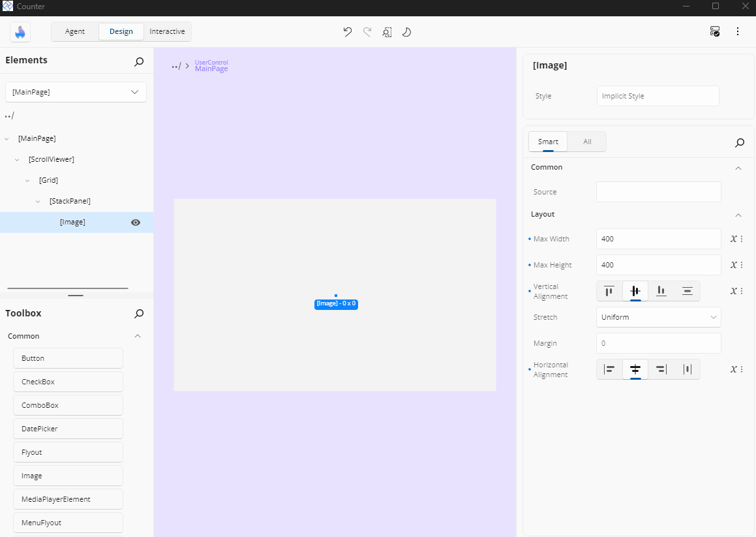The image size is (756, 537).
Task: Set Horizontal Alignment to stretch
Action: (687, 369)
